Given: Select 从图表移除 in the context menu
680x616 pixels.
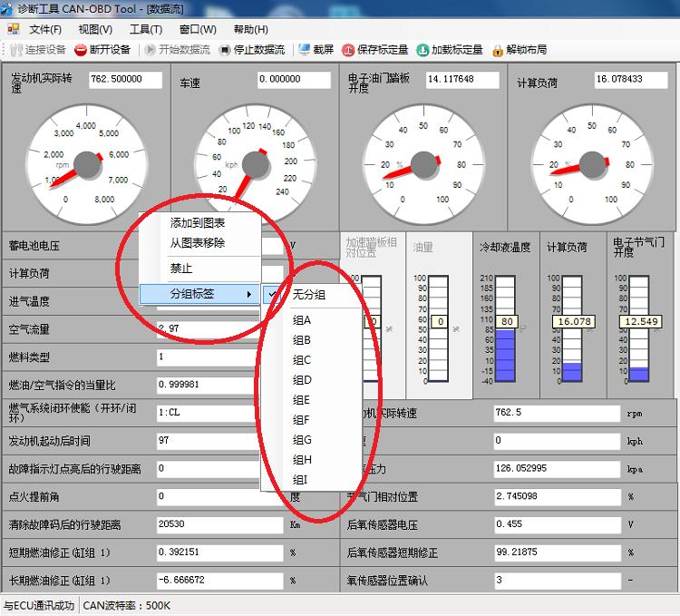Looking at the screenshot, I should tap(198, 243).
